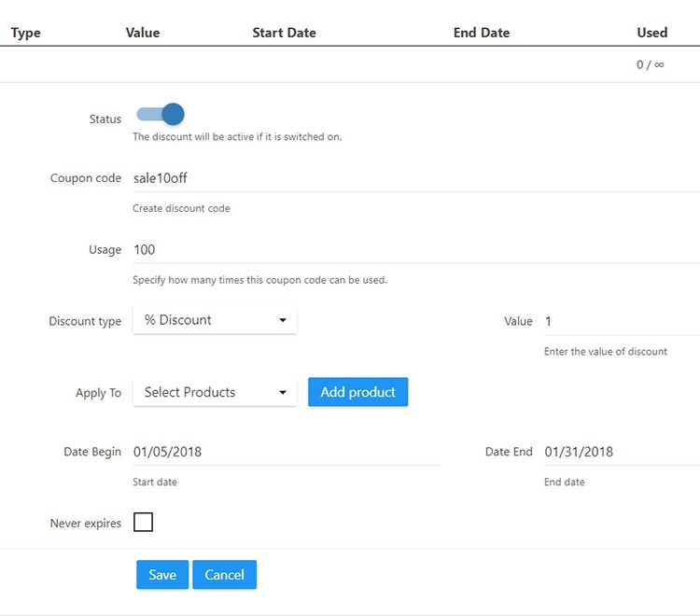Sort by the Type column header
This screenshot has width=700, height=616.
[25, 33]
